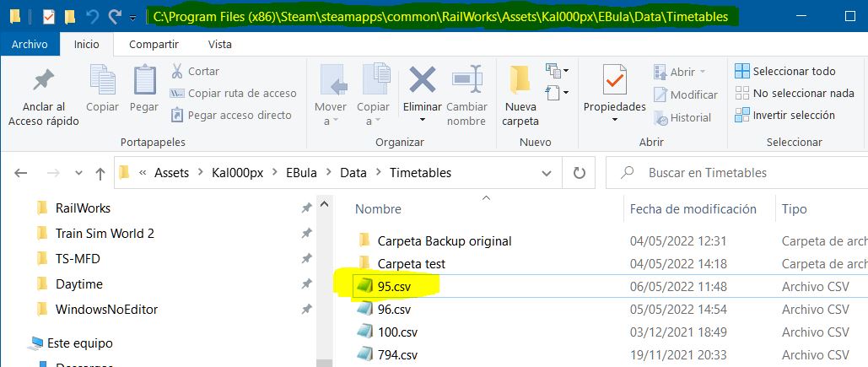Click the Pin to Quick Access (Anclar) icon
Screen dimensions: 868x367
click(43, 81)
